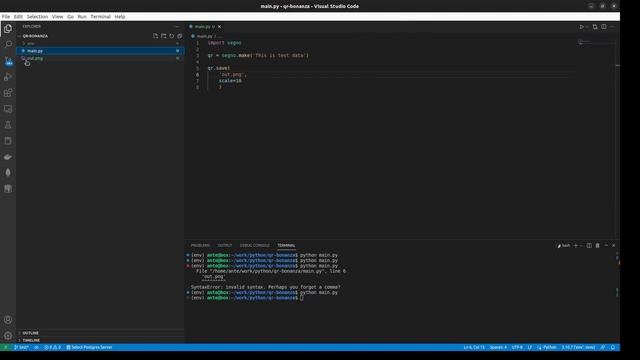Click New Folder icon in Explorer header

pyautogui.click(x=164, y=36)
